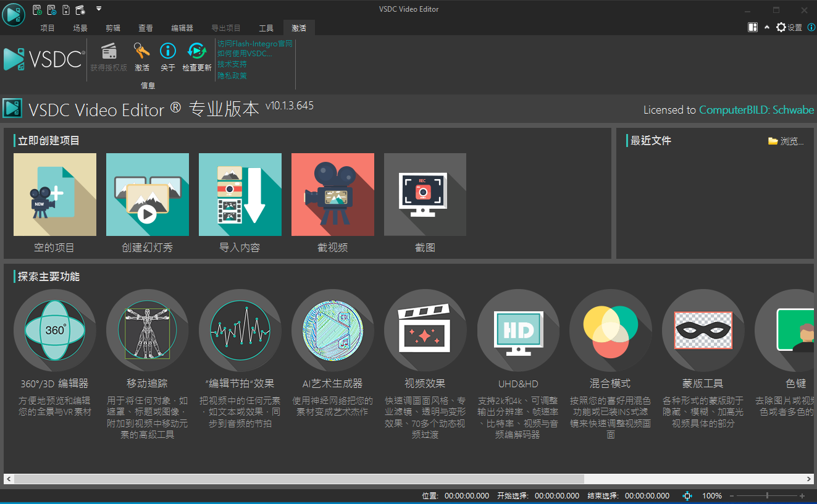The image size is (817, 504).
Task: Click the open project quick-access icon
Action: pos(52,9)
